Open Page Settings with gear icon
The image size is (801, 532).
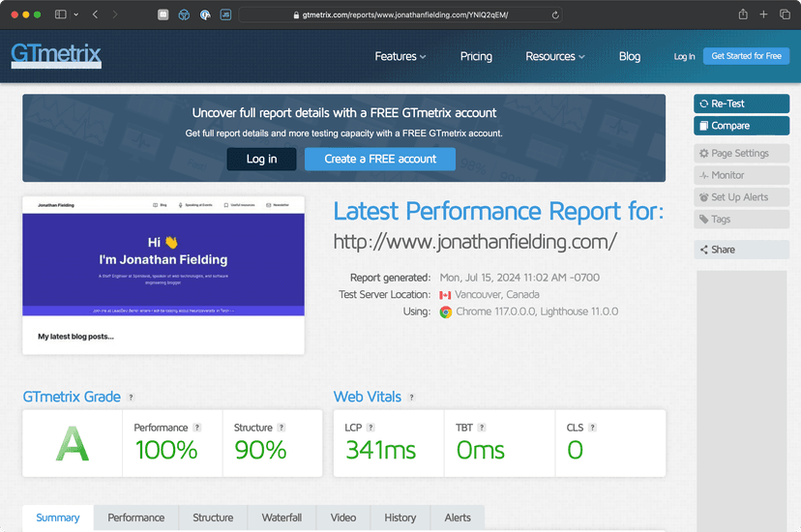click(x=741, y=153)
